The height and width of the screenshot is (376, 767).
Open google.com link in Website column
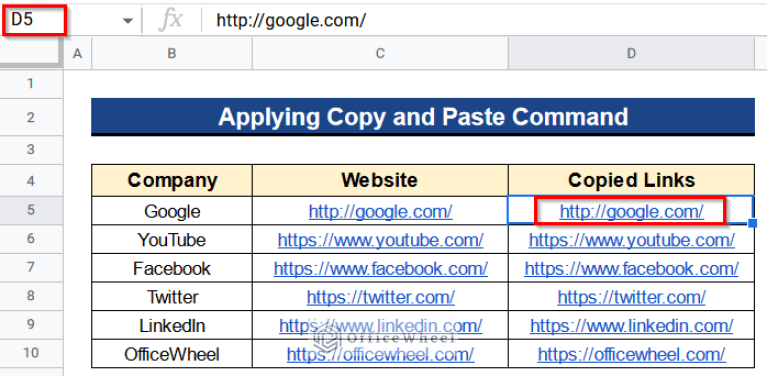381,211
